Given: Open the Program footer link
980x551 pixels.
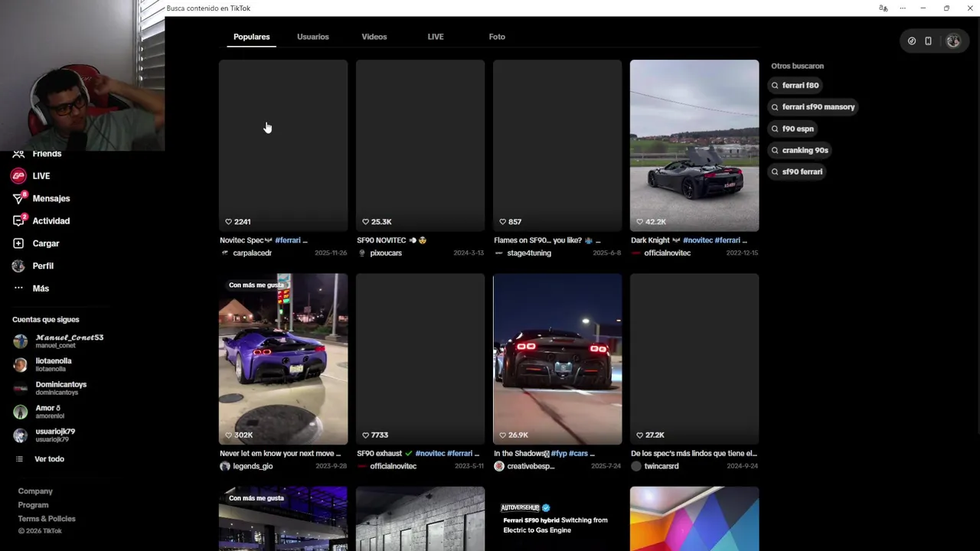Looking at the screenshot, I should pos(33,505).
